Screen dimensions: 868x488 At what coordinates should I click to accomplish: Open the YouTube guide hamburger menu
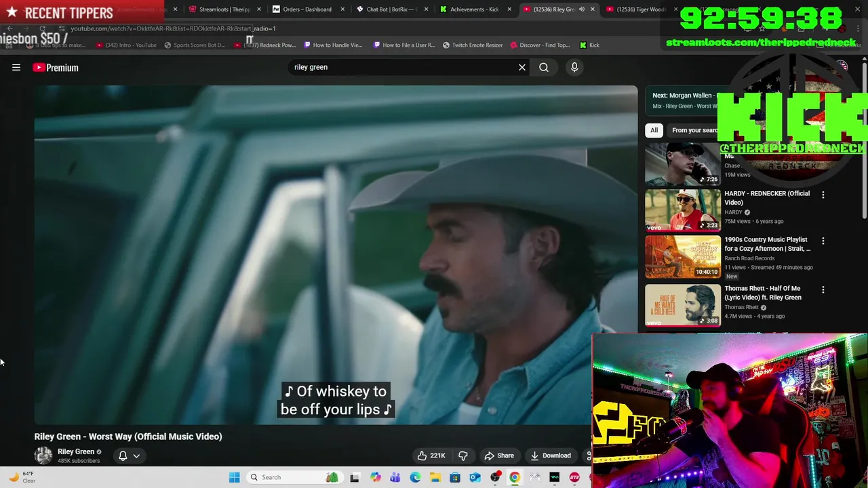[16, 67]
